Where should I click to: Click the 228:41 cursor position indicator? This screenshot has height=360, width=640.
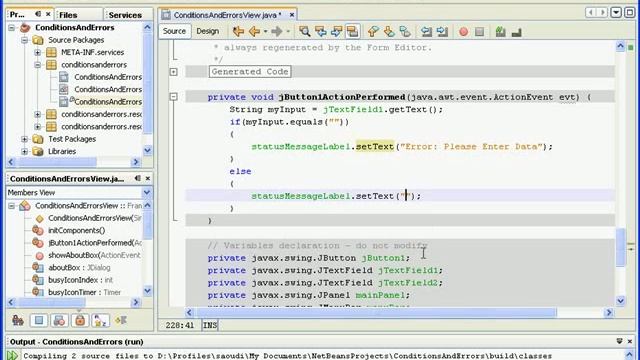180,325
